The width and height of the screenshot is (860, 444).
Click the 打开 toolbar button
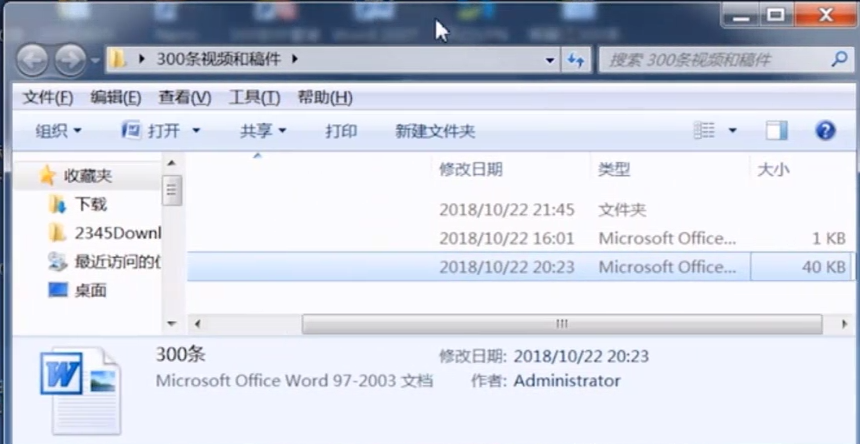(x=150, y=131)
